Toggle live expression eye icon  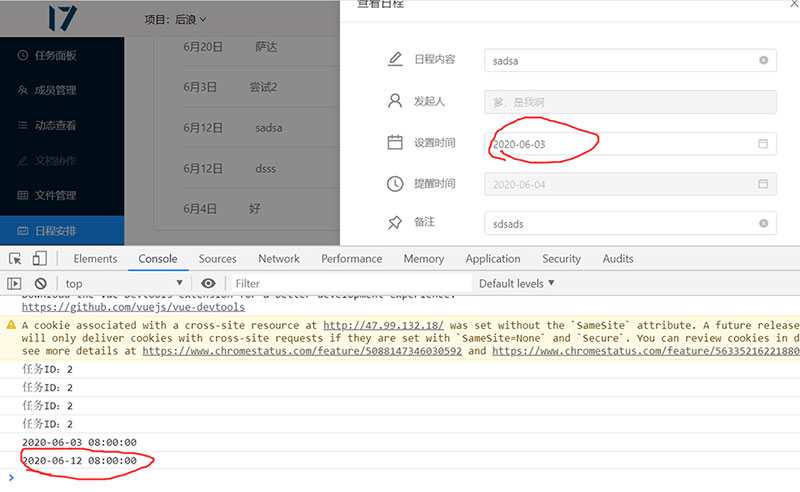[208, 283]
